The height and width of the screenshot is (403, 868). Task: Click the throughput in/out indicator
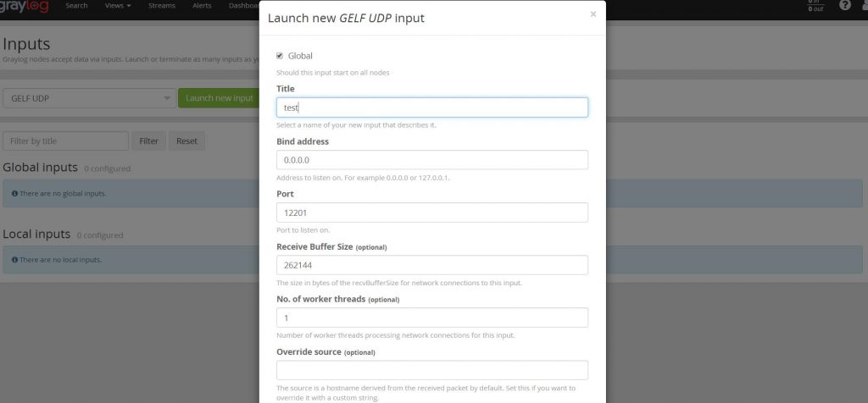[x=815, y=6]
